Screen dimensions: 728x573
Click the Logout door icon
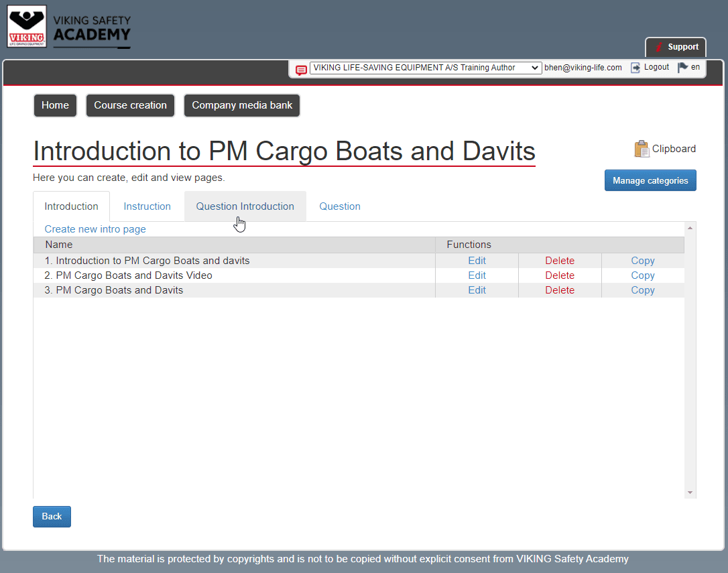coord(635,68)
